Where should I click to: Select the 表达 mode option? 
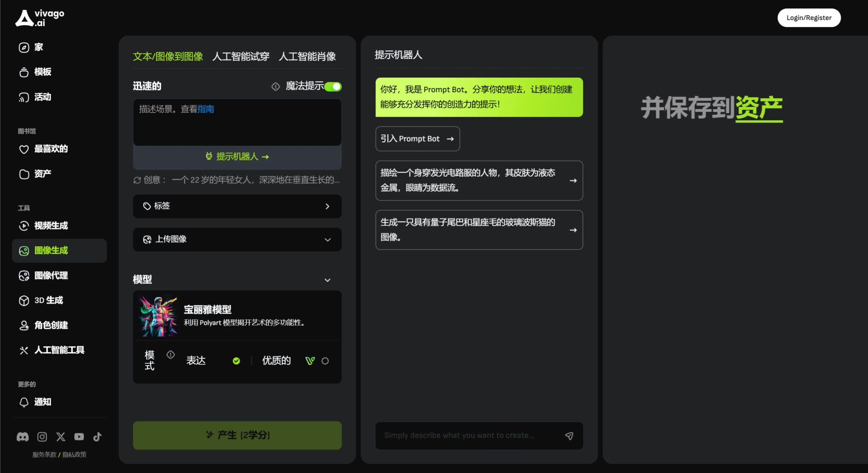196,360
